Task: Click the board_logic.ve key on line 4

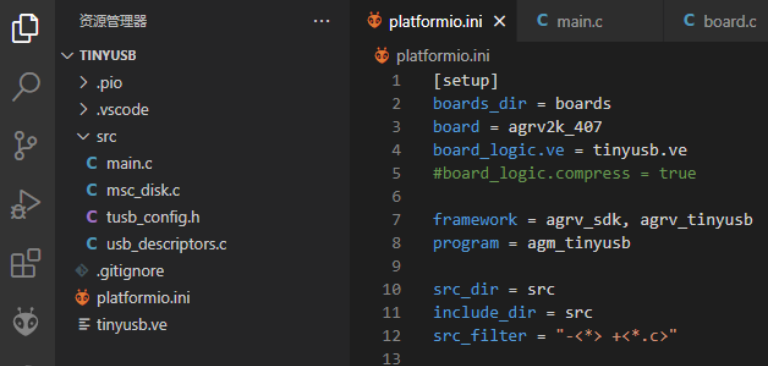Action: (499, 150)
